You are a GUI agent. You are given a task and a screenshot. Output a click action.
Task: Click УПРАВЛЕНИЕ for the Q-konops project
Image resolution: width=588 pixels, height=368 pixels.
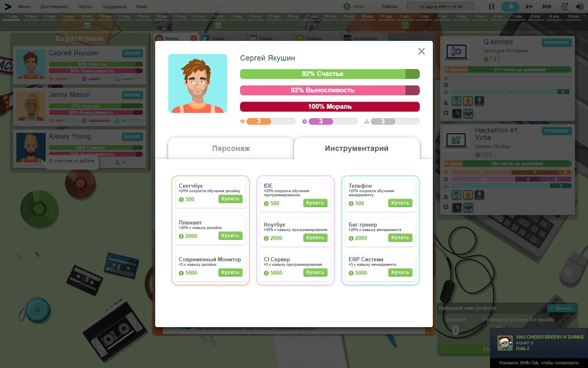[x=557, y=43]
